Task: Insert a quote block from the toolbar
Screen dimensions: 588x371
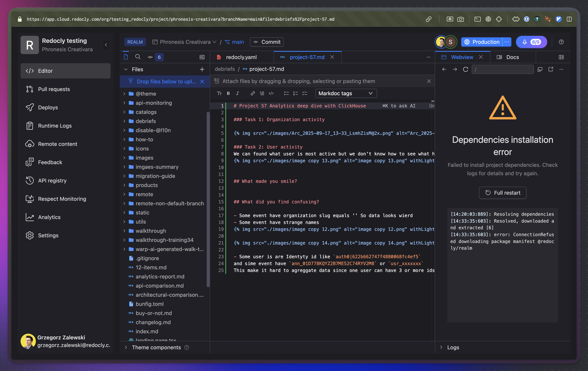Action: pyautogui.click(x=262, y=93)
